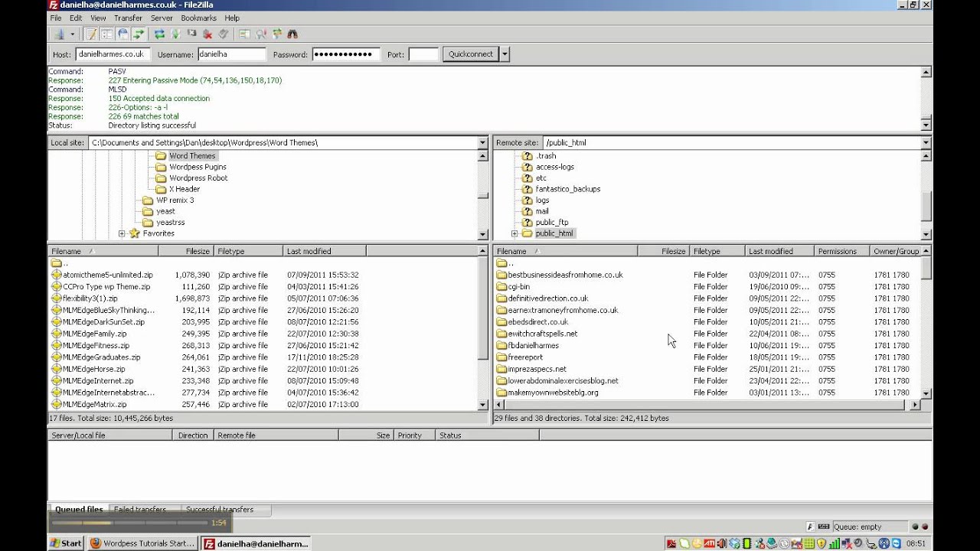Select the cgi-bin remote folder
This screenshot has width=980, height=551.
point(518,287)
